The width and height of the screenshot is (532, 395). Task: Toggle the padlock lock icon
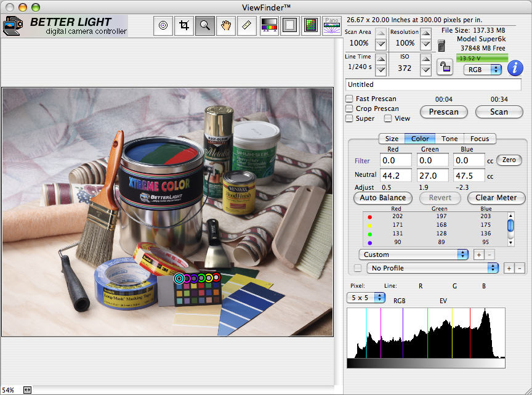pos(445,67)
